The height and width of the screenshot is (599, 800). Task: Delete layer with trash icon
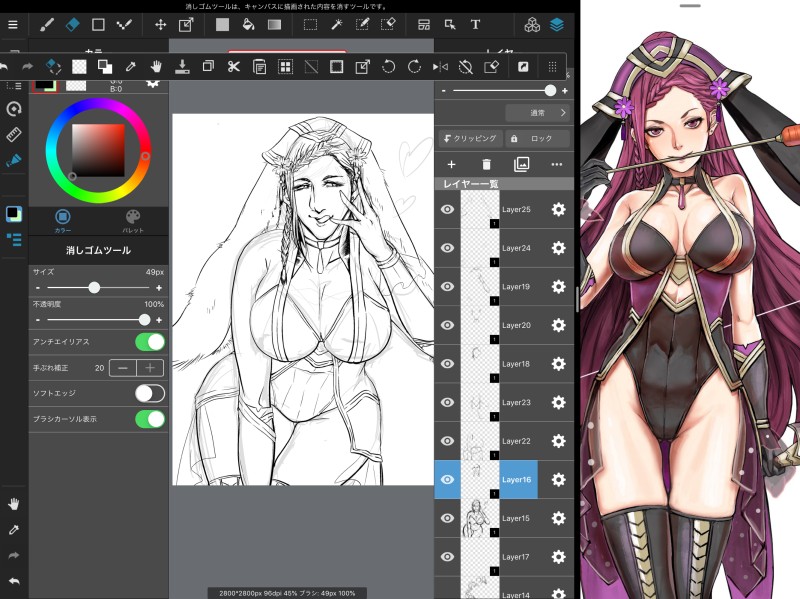click(486, 164)
